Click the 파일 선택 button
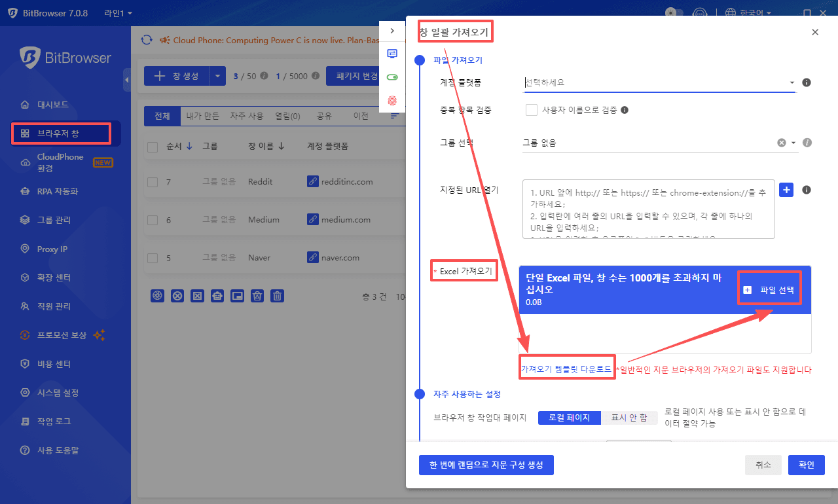The width and height of the screenshot is (838, 504). [770, 290]
